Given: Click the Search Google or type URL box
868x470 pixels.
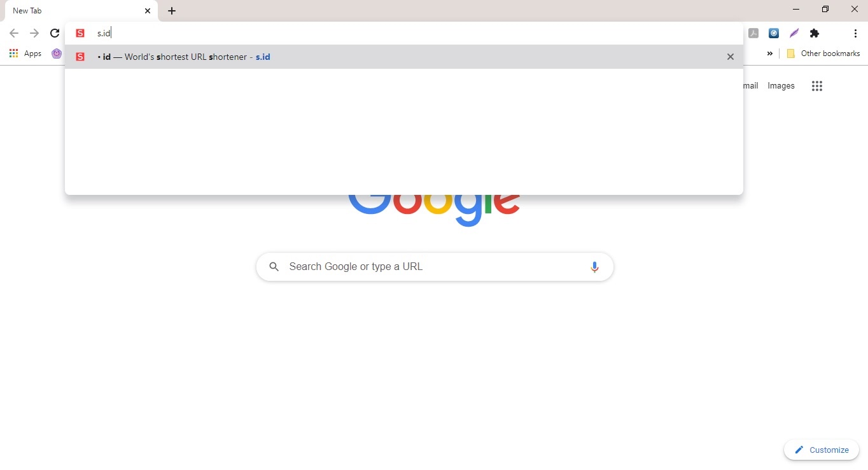Looking at the screenshot, I should (435, 267).
